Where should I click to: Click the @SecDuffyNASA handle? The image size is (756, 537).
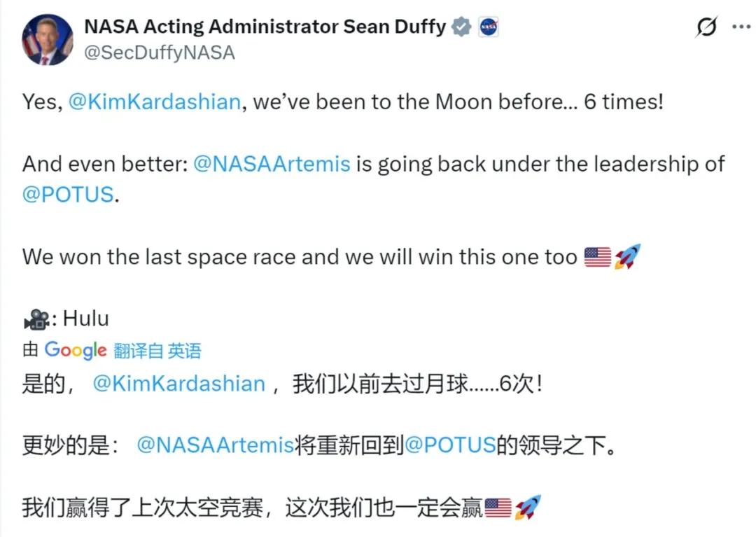coord(160,53)
